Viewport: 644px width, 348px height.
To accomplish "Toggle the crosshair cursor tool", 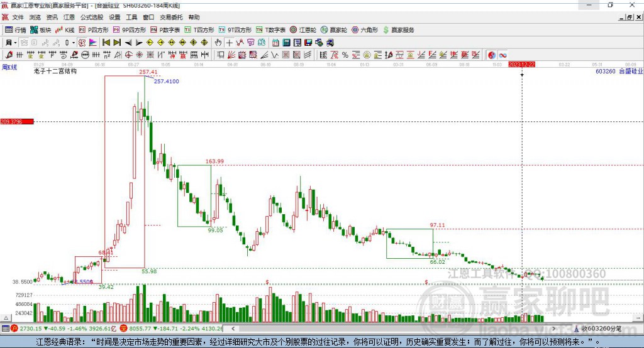I will click(x=229, y=43).
